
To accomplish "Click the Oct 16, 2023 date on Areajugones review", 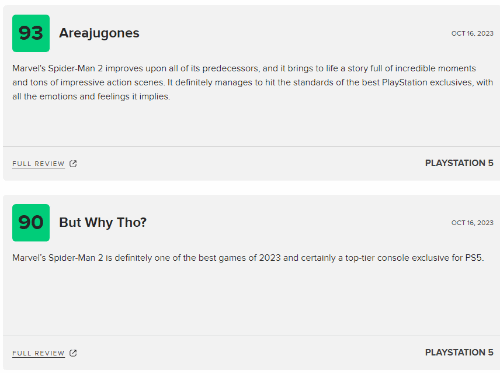I will coord(472,34).
